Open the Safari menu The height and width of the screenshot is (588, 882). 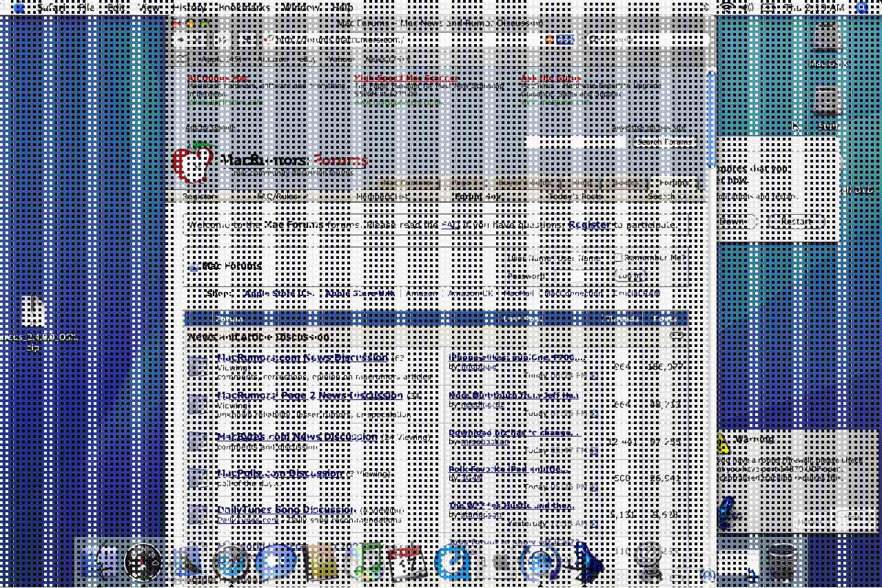coord(52,8)
